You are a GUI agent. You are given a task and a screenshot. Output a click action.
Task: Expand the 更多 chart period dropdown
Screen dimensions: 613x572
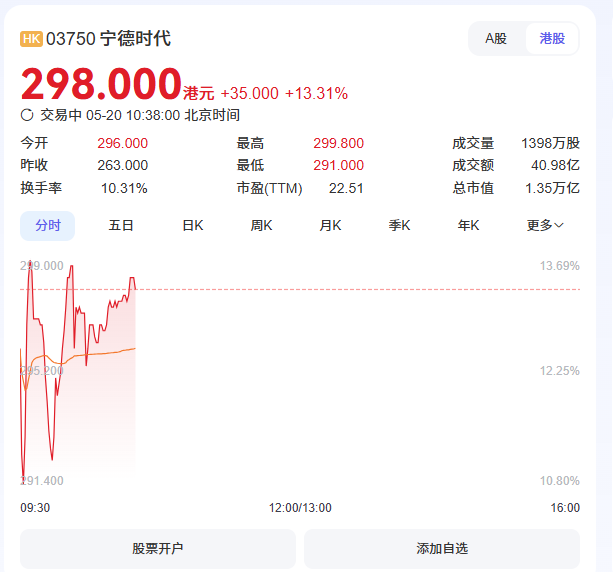click(x=545, y=226)
